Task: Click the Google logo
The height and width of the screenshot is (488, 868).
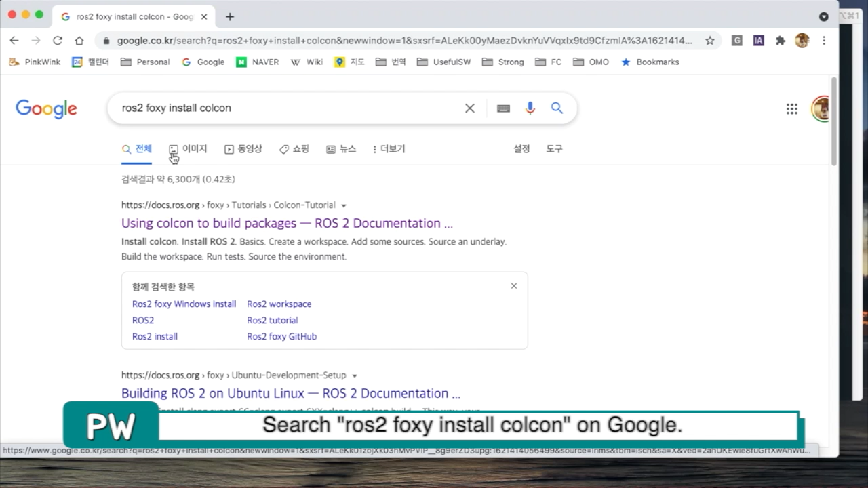Action: [x=46, y=109]
